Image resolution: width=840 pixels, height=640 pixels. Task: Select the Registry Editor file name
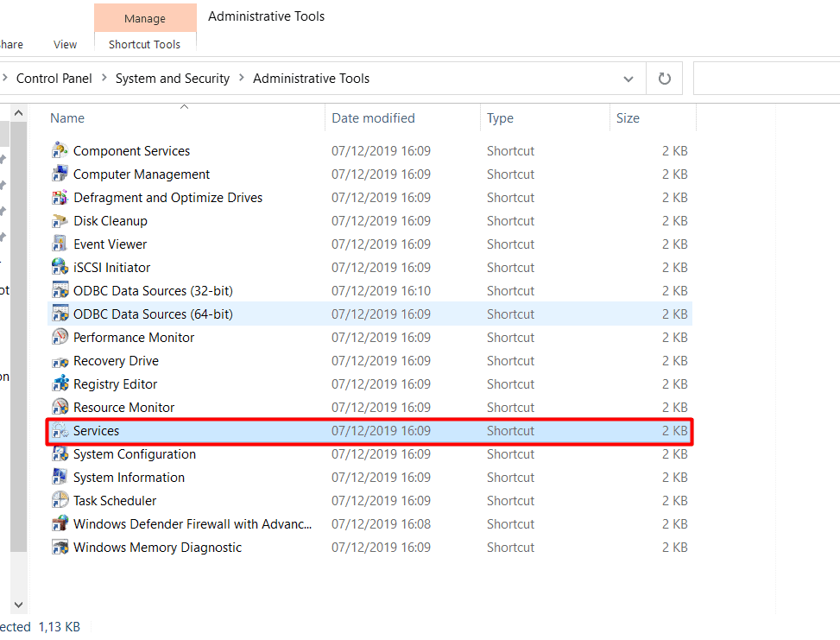pos(115,384)
